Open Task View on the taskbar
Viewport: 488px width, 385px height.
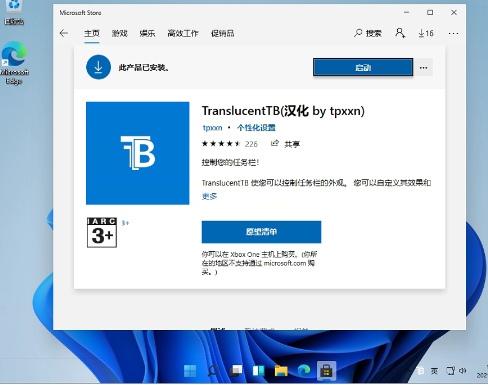236,371
